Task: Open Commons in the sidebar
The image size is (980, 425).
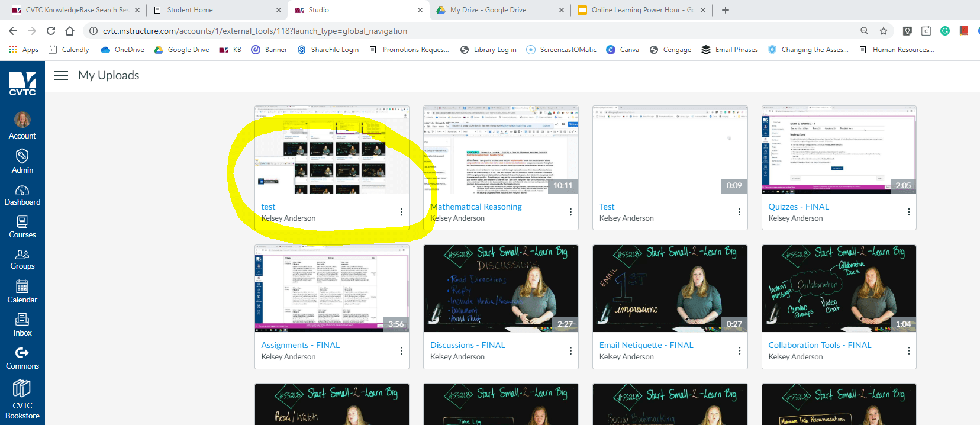Action: click(x=22, y=358)
